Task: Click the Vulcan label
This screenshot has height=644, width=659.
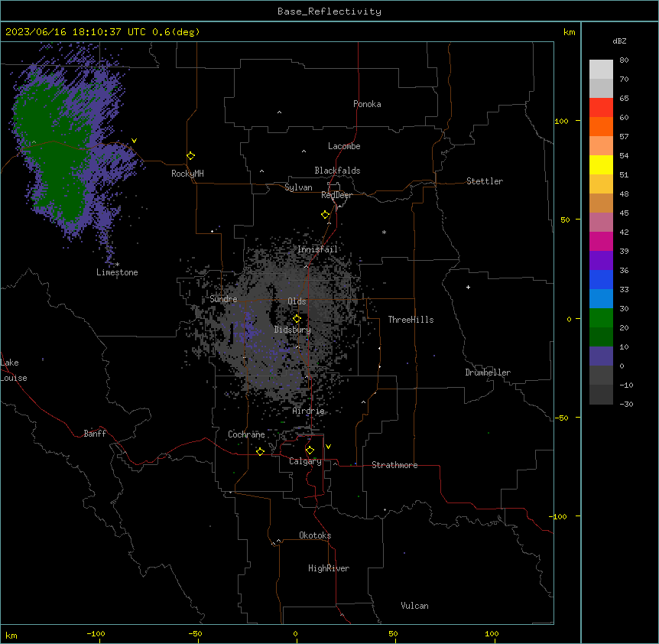Action: tap(415, 606)
